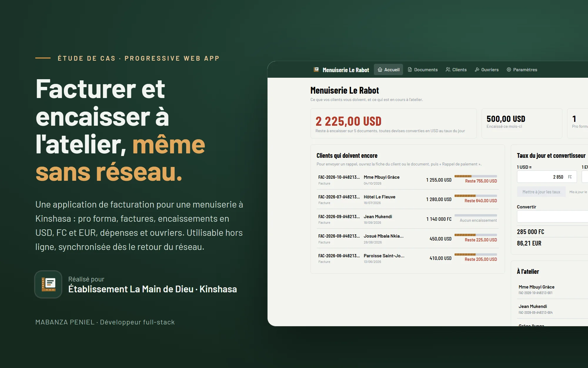The image size is (588, 368).
Task: Click the empty progress bar for Jean Mukendi invoice
Action: click(x=476, y=215)
